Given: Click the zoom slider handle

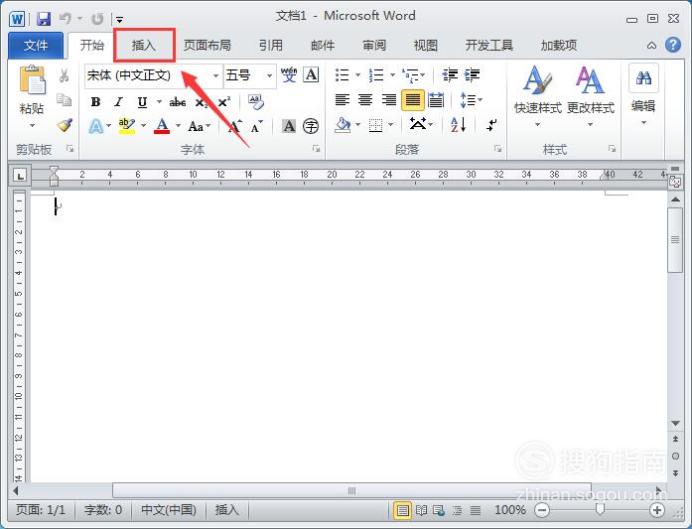Looking at the screenshot, I should click(600, 510).
